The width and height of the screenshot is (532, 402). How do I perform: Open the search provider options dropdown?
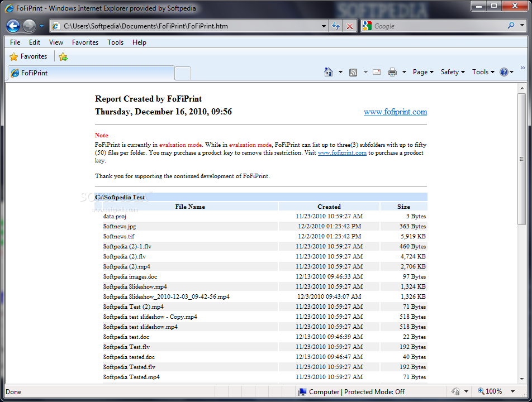click(522, 26)
